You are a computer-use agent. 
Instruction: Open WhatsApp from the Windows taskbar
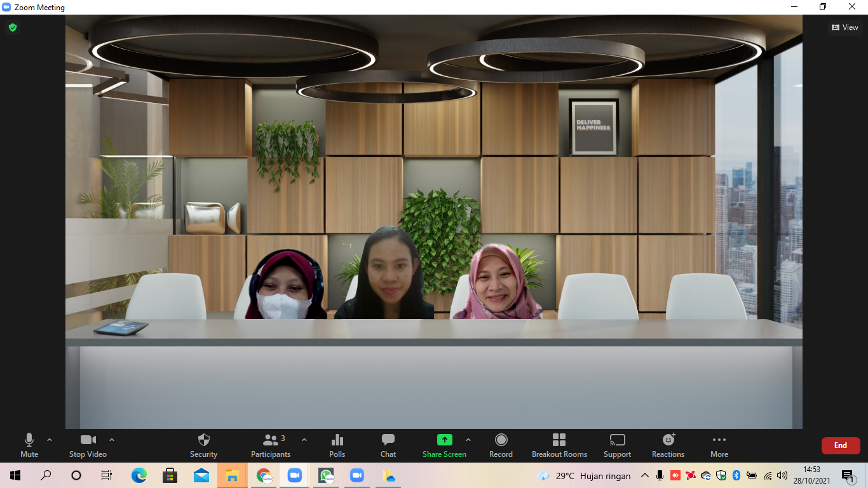pos(326,475)
